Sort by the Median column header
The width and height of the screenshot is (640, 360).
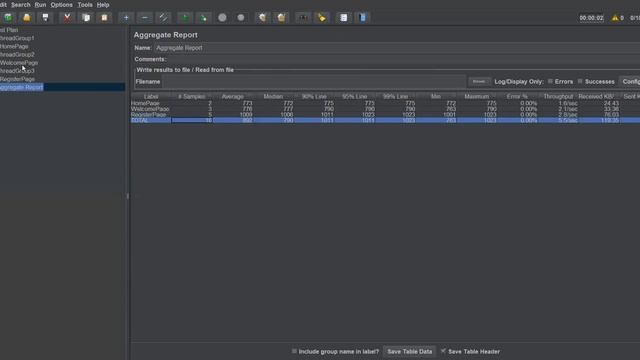pyautogui.click(x=273, y=96)
